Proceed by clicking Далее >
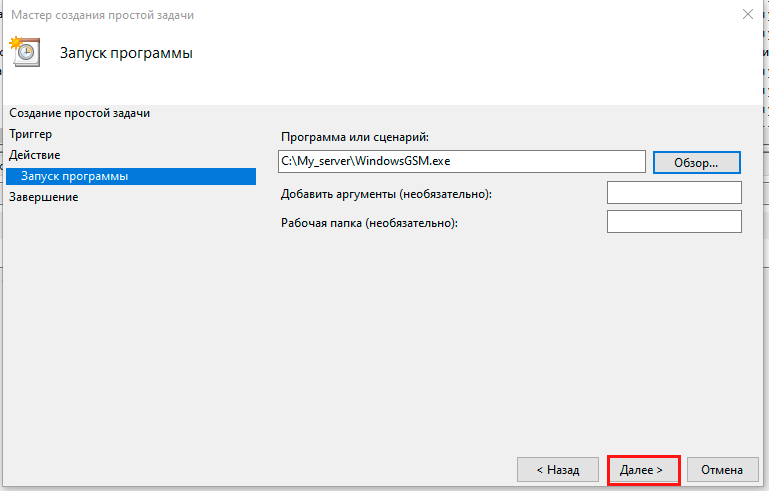Image resolution: width=769 pixels, height=491 pixels. pyautogui.click(x=644, y=469)
